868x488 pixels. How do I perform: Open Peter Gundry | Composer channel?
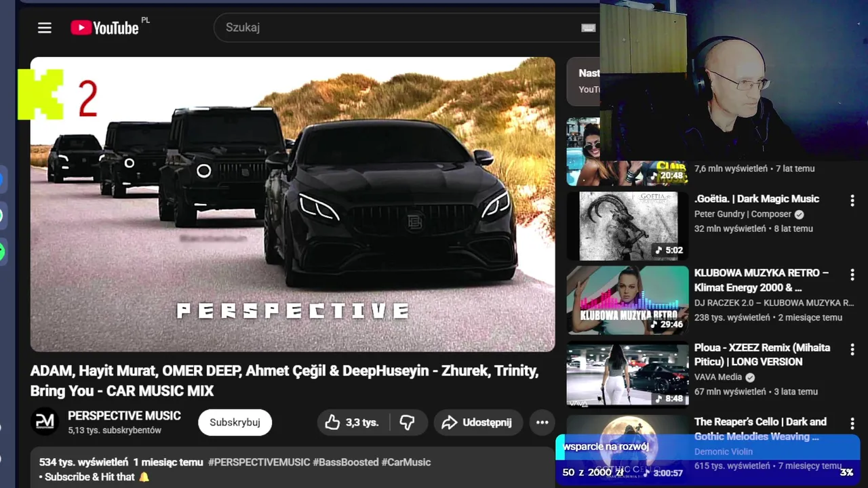[x=743, y=213]
